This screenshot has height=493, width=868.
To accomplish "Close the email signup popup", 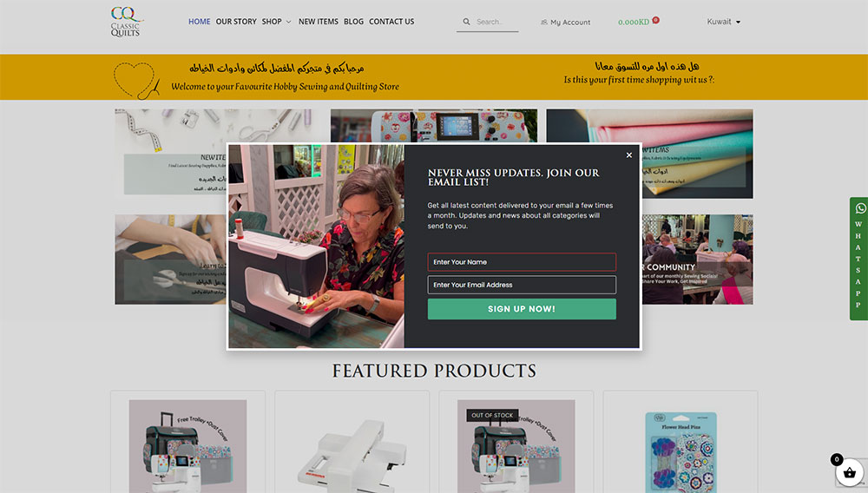I will coord(629,155).
